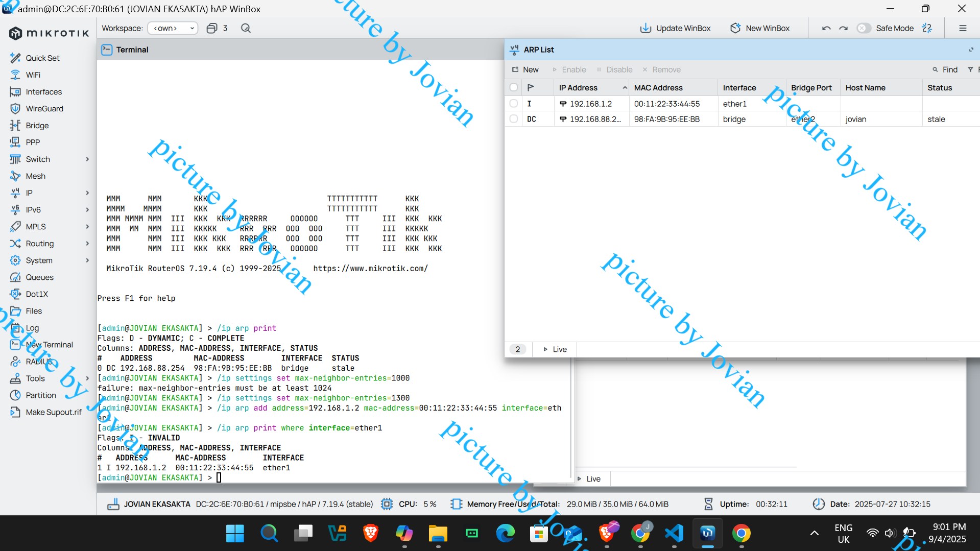Click the search magnifier in toolbar

tap(246, 28)
